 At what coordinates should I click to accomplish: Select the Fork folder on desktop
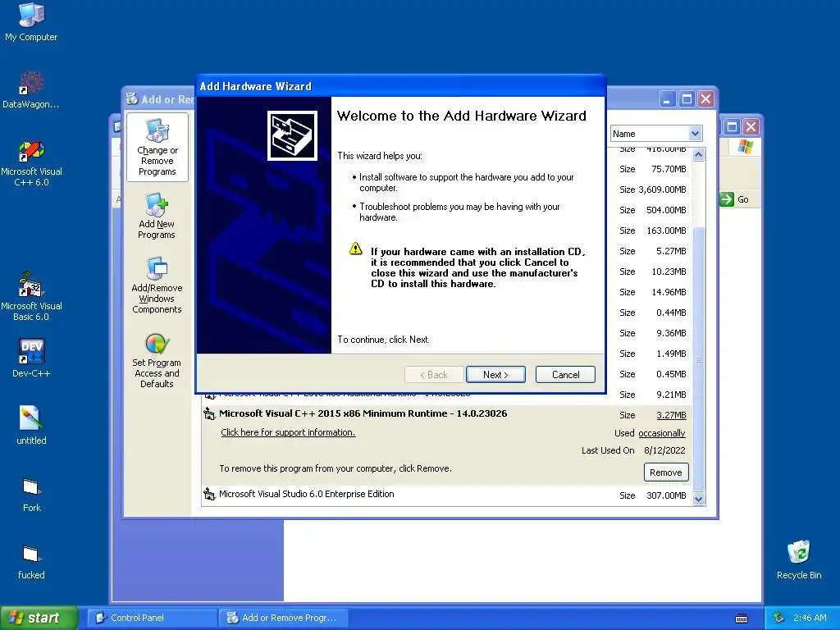(31, 494)
